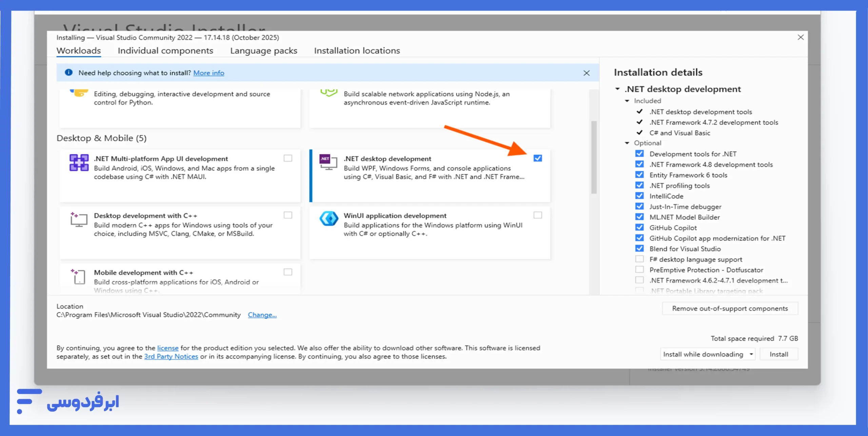Uncheck GitHub Copilot optional component

point(639,227)
